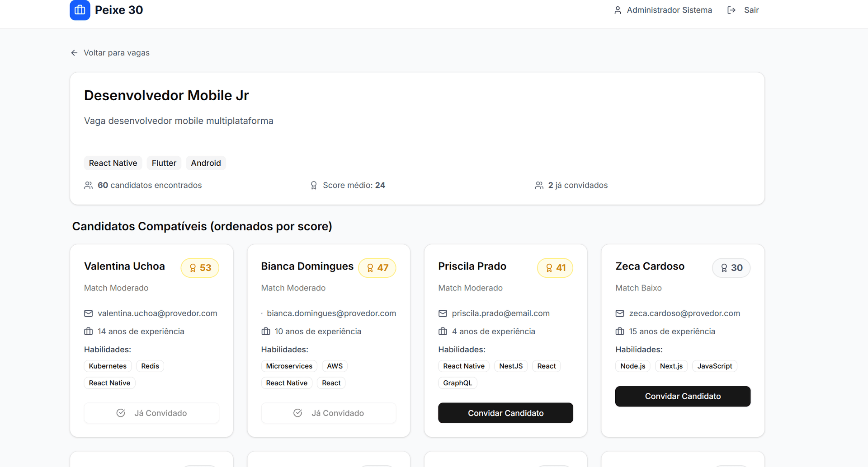The image size is (868, 467).
Task: Click the user profile icon beside Administrador Sistema
Action: [618, 10]
